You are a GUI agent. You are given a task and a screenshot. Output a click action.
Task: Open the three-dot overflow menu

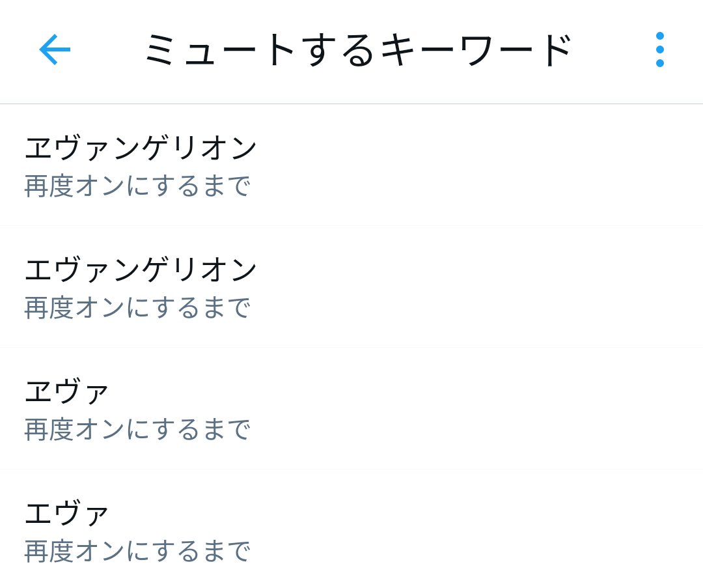click(x=659, y=49)
